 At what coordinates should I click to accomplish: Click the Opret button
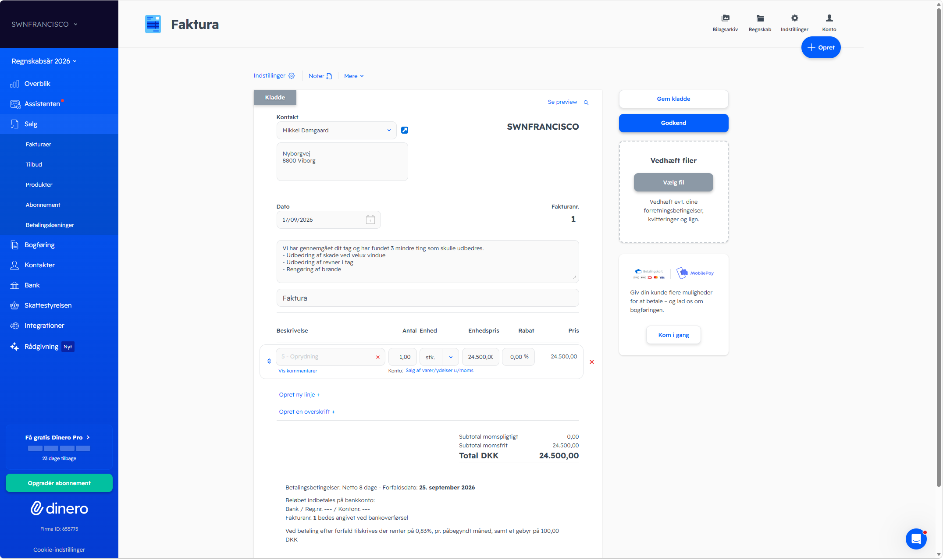[x=821, y=47]
